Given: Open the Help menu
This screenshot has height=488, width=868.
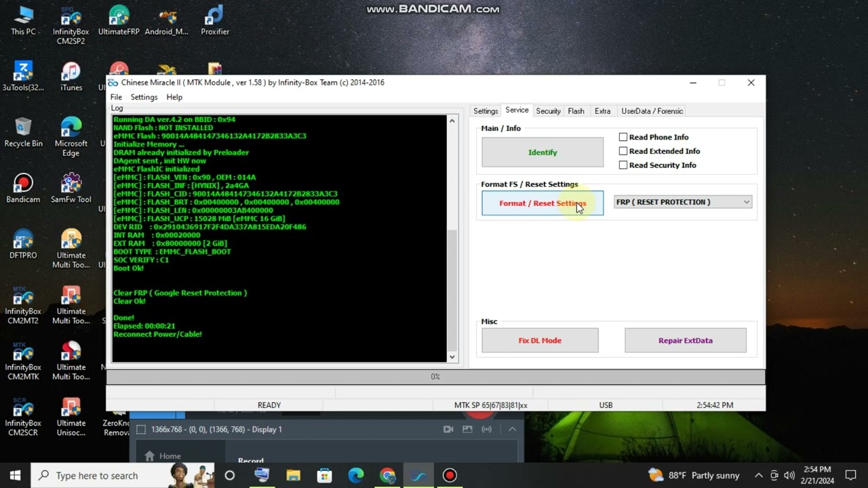Looking at the screenshot, I should click(x=174, y=97).
